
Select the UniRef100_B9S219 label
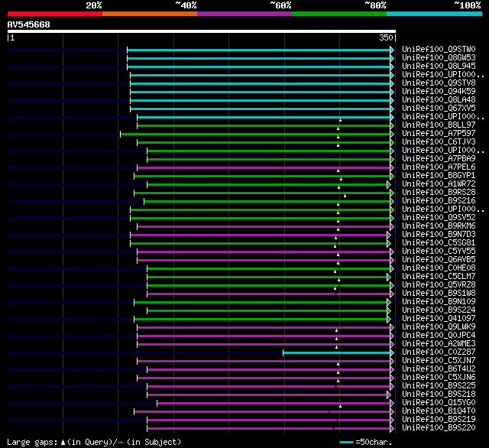pos(439,420)
